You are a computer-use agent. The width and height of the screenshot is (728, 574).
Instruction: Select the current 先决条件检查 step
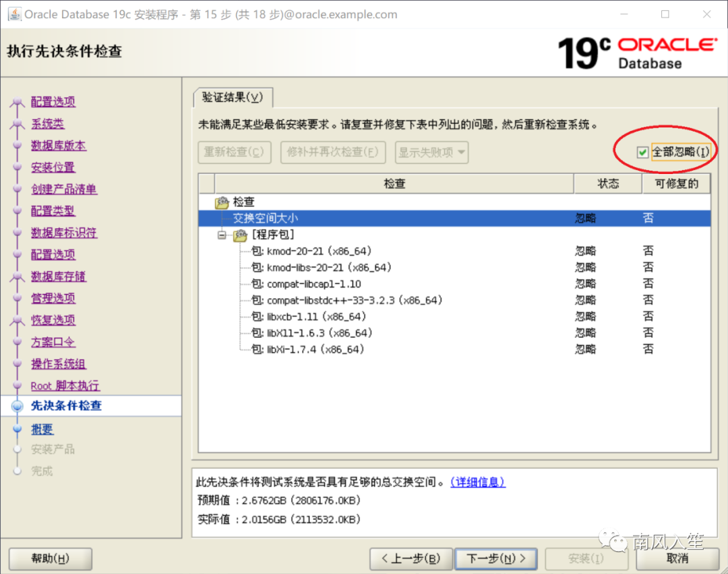(x=66, y=406)
